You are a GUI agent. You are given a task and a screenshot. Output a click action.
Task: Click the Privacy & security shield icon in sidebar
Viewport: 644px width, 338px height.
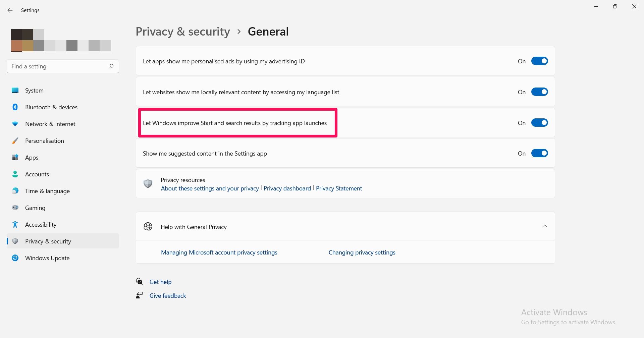(15, 241)
